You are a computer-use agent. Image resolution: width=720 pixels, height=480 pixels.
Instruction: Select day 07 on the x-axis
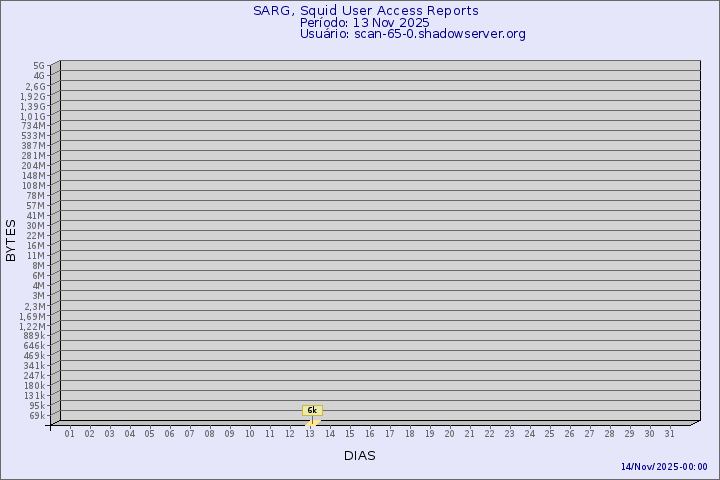click(x=190, y=434)
